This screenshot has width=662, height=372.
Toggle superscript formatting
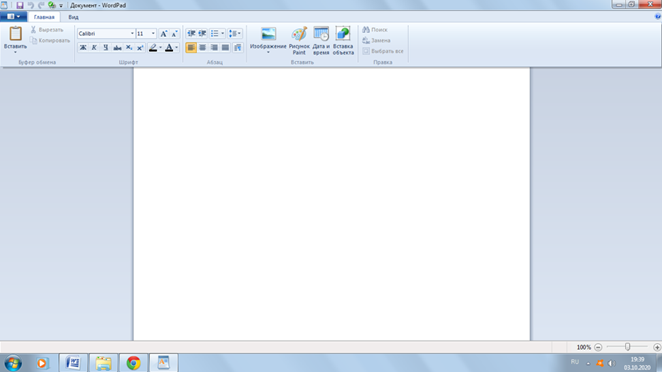(x=140, y=48)
